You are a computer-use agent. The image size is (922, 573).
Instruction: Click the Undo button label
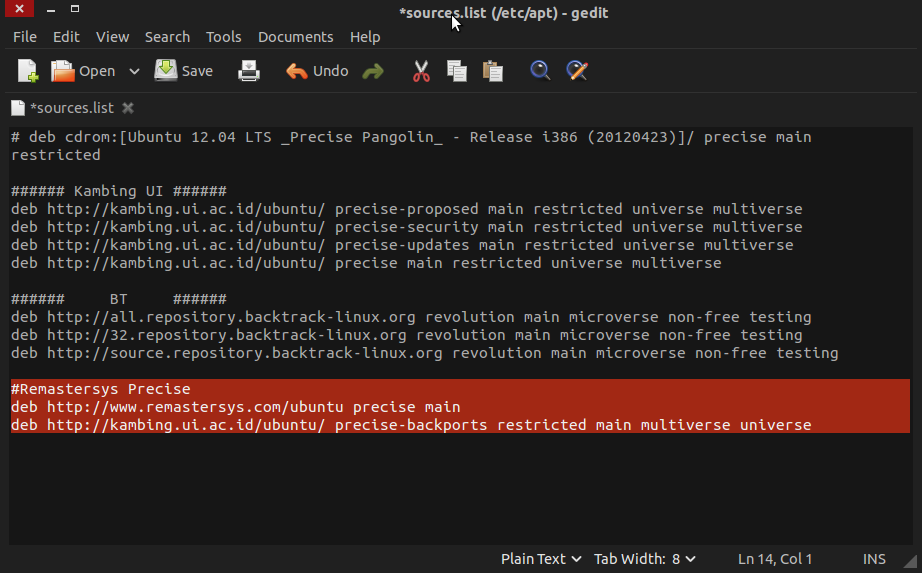330,71
